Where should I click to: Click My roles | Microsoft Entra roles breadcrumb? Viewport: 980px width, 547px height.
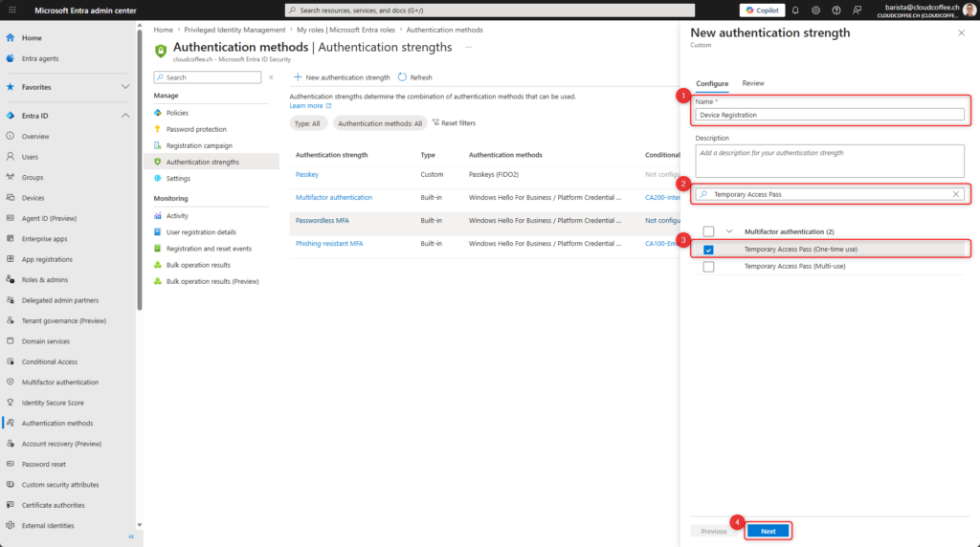click(x=345, y=30)
